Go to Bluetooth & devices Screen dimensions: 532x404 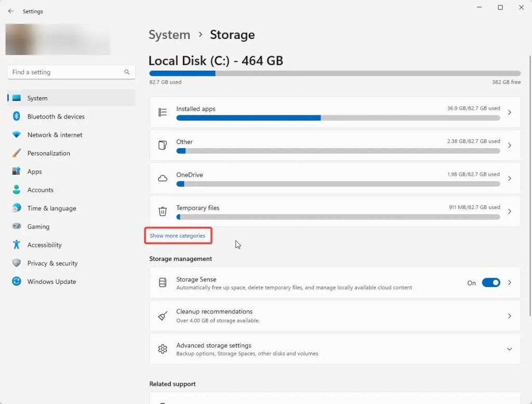[x=71, y=116]
